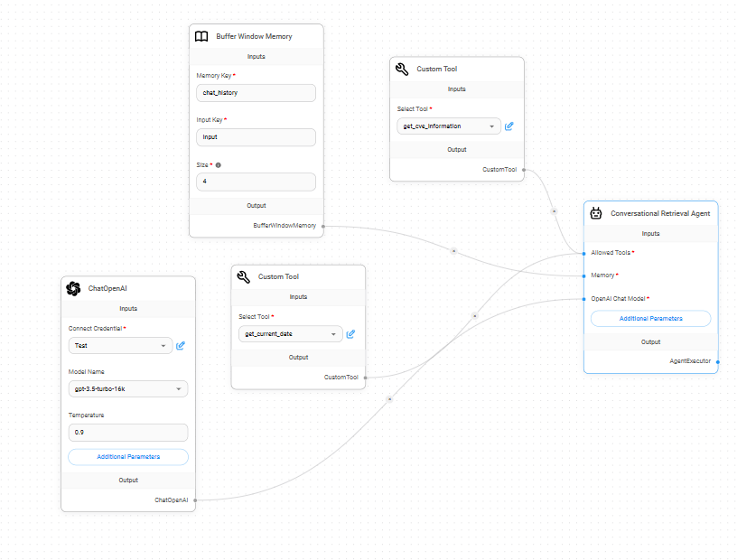Open Additional Parameters in Conversational Retrieval Agent
The height and width of the screenshot is (560, 737).
coord(650,319)
